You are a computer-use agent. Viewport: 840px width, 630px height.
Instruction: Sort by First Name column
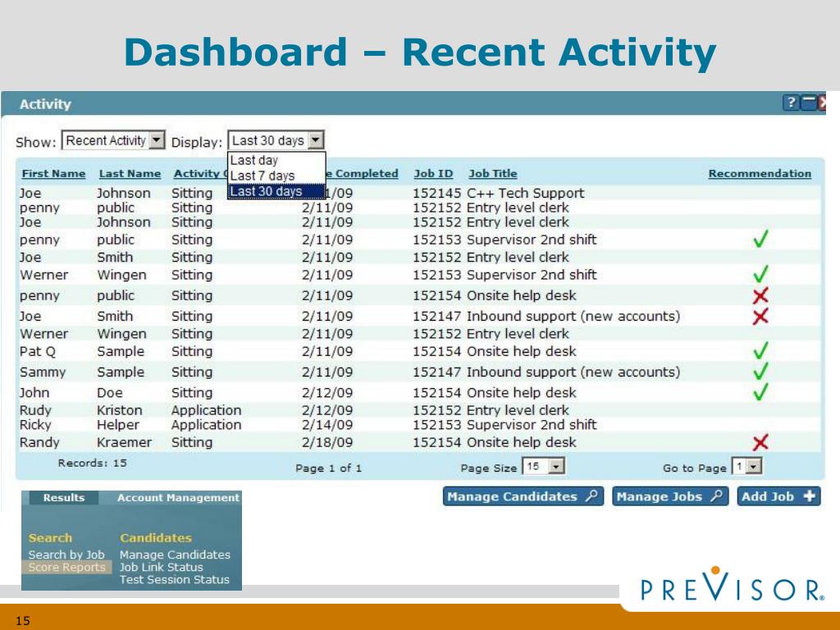[x=53, y=174]
